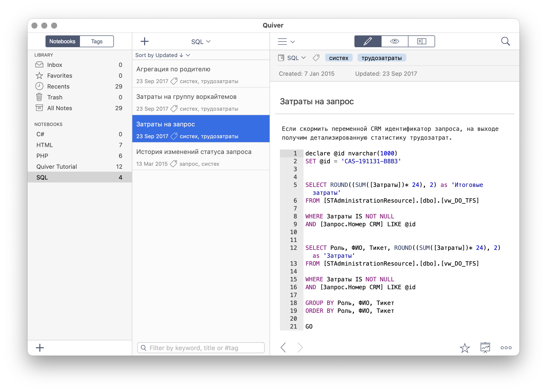Select the PHP notebook
Screen dimensions: 547x392
80,156
